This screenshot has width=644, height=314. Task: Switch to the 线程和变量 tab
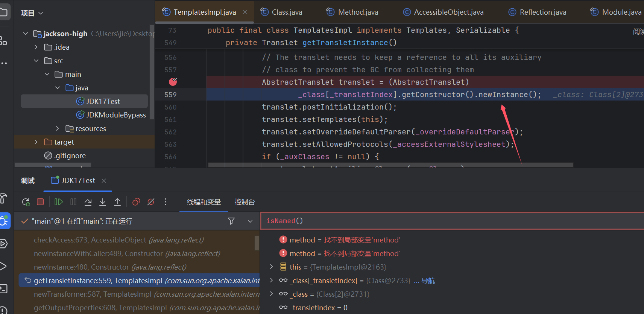tap(204, 202)
